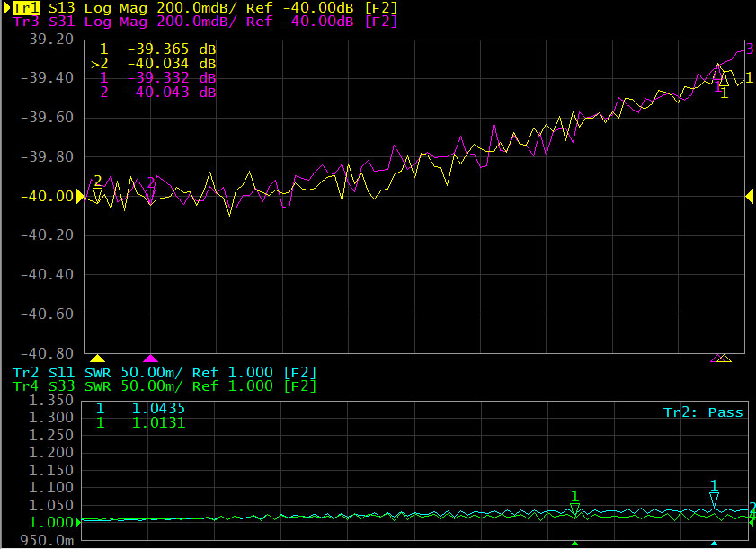Click the -39.40 scale label

tap(48, 78)
